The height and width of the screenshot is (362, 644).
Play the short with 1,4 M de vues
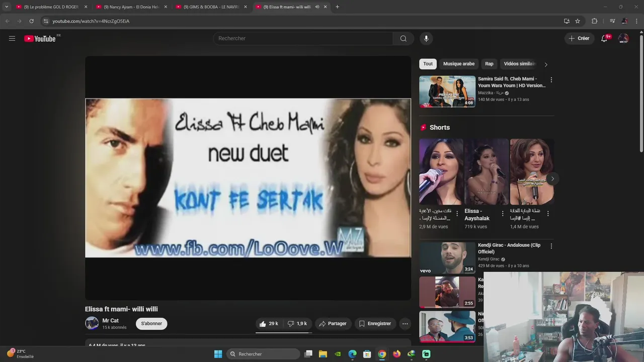coord(532,172)
